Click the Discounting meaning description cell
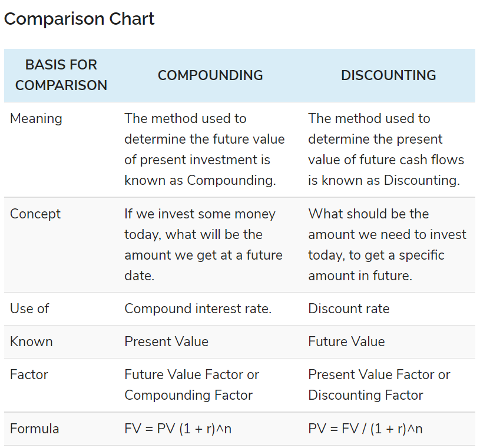The image size is (480, 448). click(386, 150)
